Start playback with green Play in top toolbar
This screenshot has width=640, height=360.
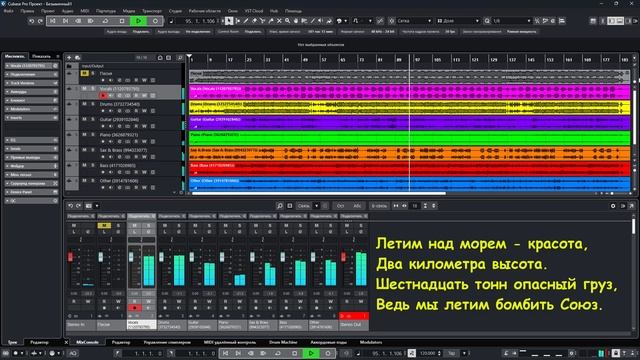coord(138,21)
